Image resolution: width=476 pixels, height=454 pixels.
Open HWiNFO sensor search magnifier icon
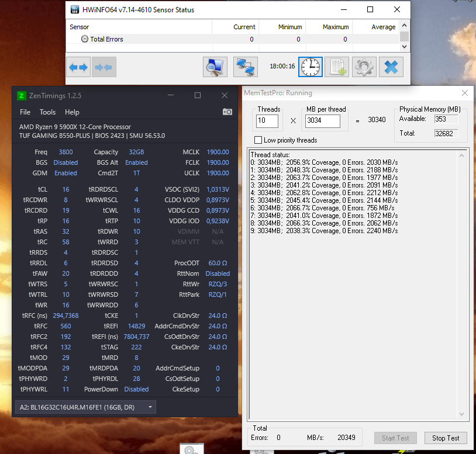pyautogui.click(x=215, y=67)
